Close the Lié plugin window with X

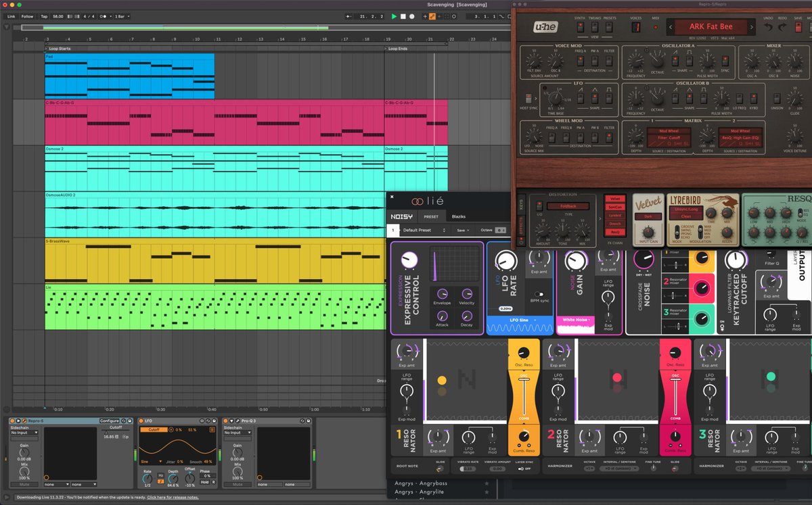point(392,197)
